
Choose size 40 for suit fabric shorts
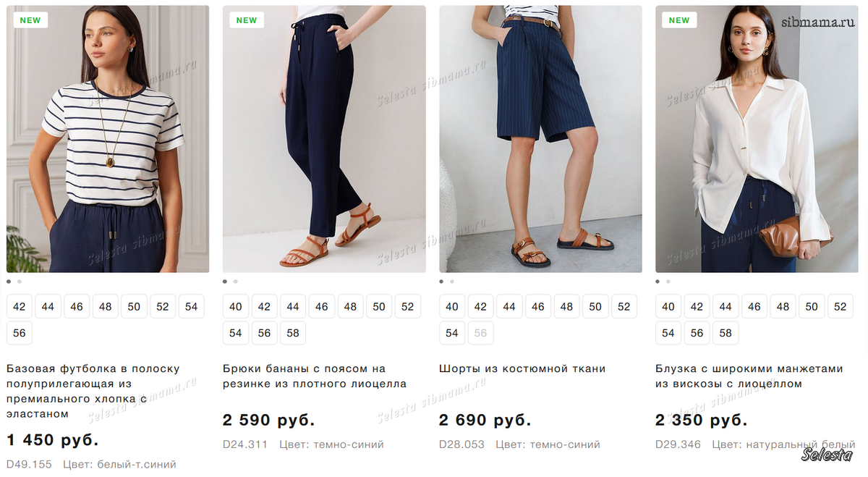click(x=452, y=307)
